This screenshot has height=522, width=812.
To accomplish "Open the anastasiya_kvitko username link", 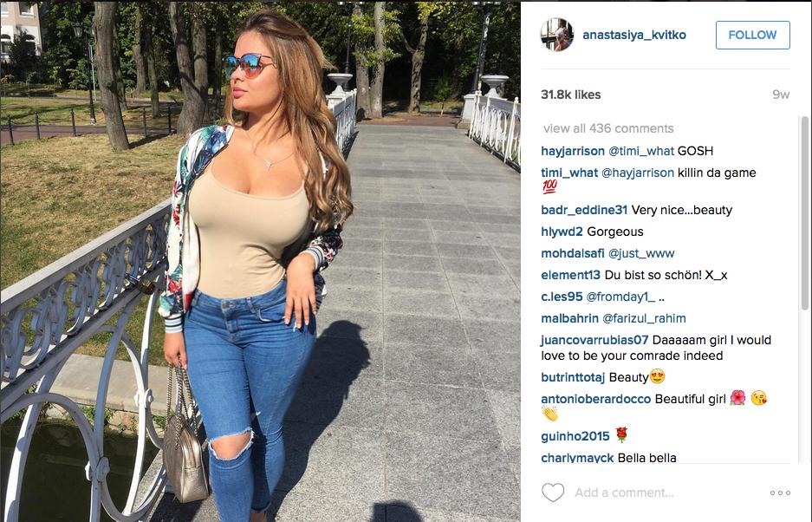I will [x=633, y=35].
